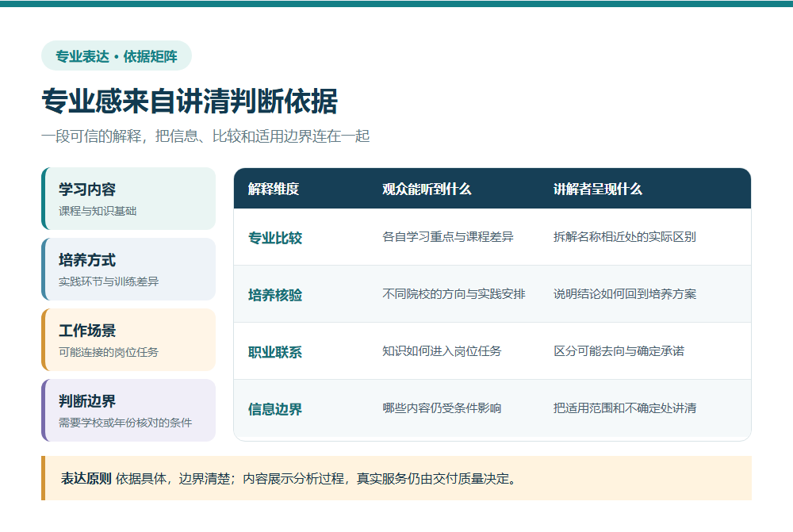Click the 观众能听到什么 column header
793x532 pixels.
pyautogui.click(x=427, y=189)
